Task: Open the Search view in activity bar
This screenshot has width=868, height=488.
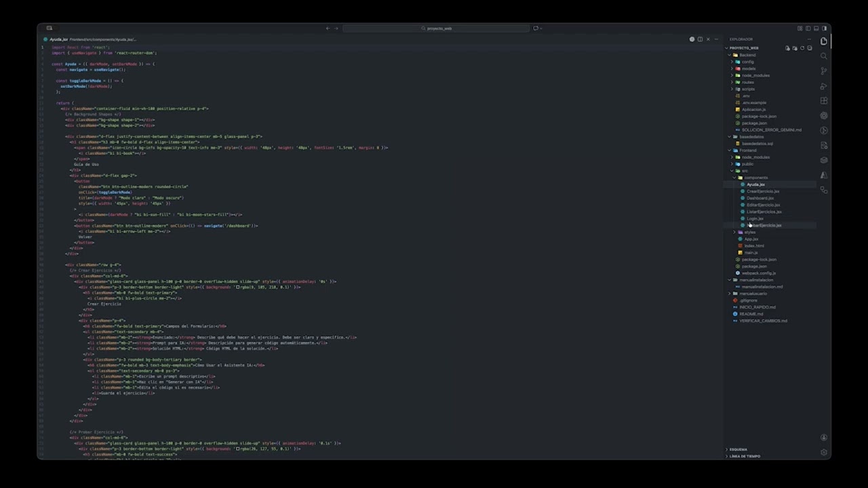Action: [x=824, y=56]
